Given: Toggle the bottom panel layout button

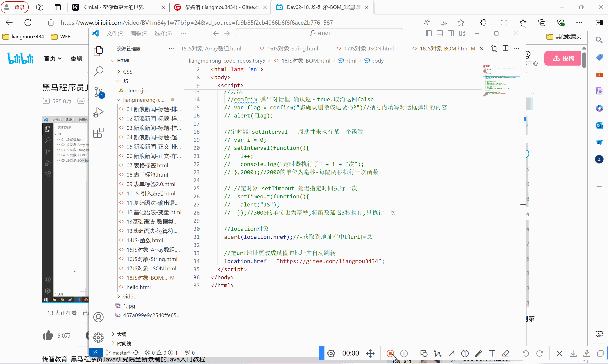Looking at the screenshot, I should 440,33.
